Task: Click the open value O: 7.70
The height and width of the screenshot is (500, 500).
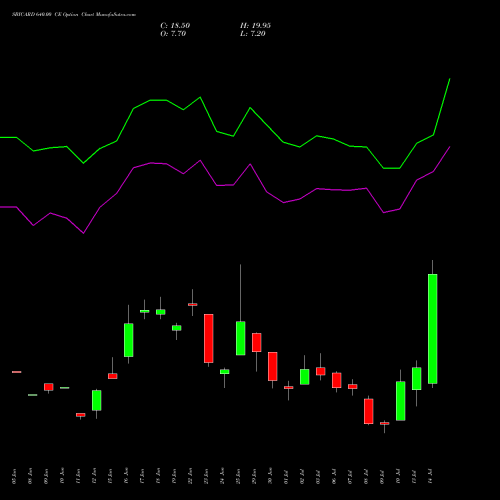Action: point(173,34)
